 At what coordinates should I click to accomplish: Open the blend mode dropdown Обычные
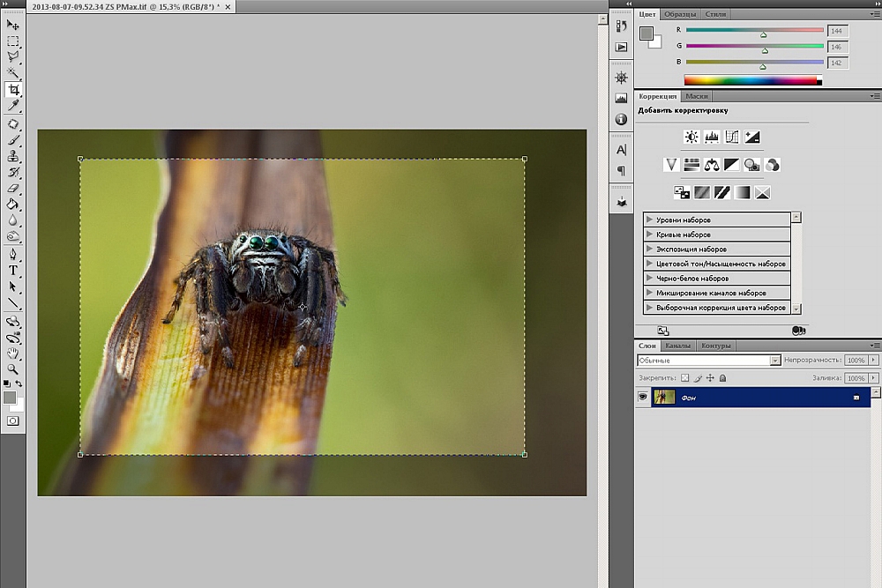coord(708,361)
